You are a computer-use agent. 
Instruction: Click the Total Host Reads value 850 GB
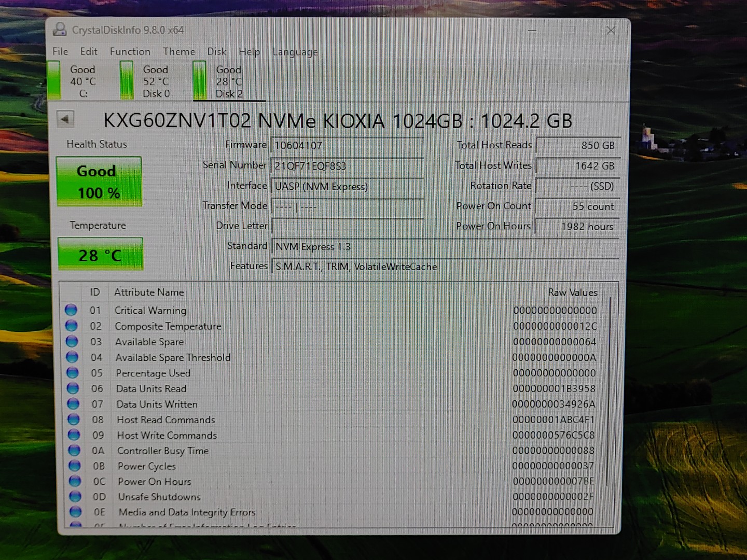(x=577, y=145)
